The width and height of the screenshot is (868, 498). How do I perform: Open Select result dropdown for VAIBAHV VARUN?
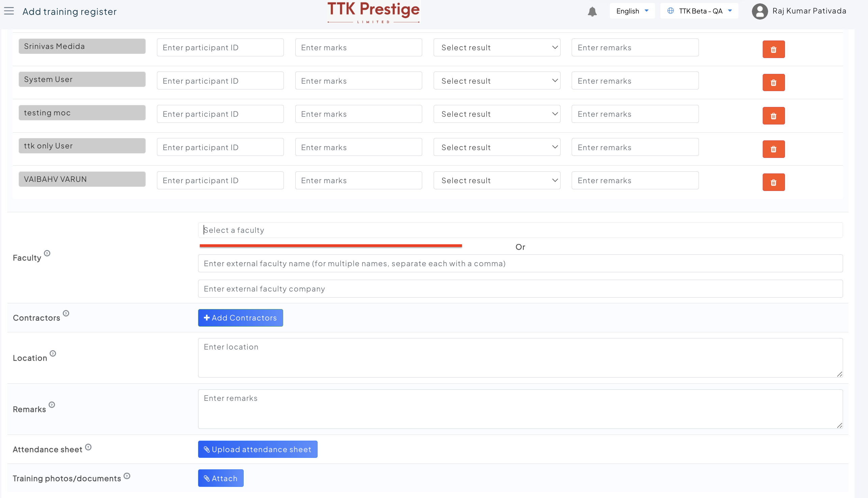pyautogui.click(x=496, y=180)
